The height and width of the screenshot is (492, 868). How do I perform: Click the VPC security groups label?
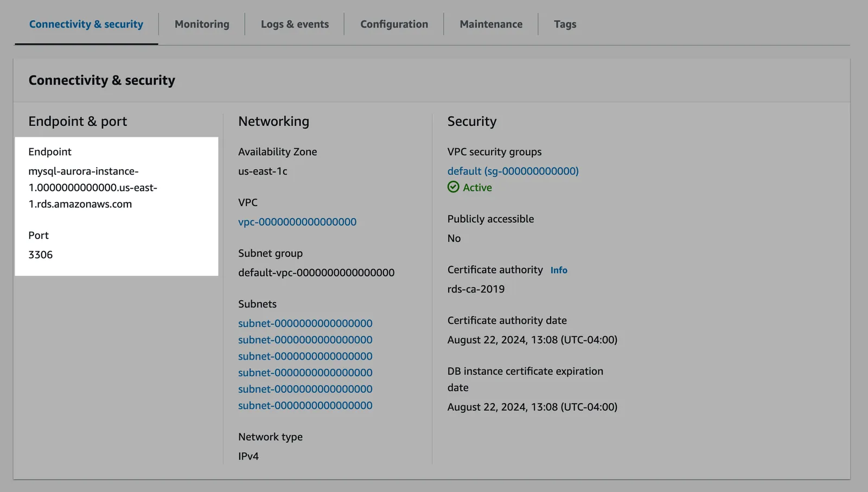pos(494,152)
